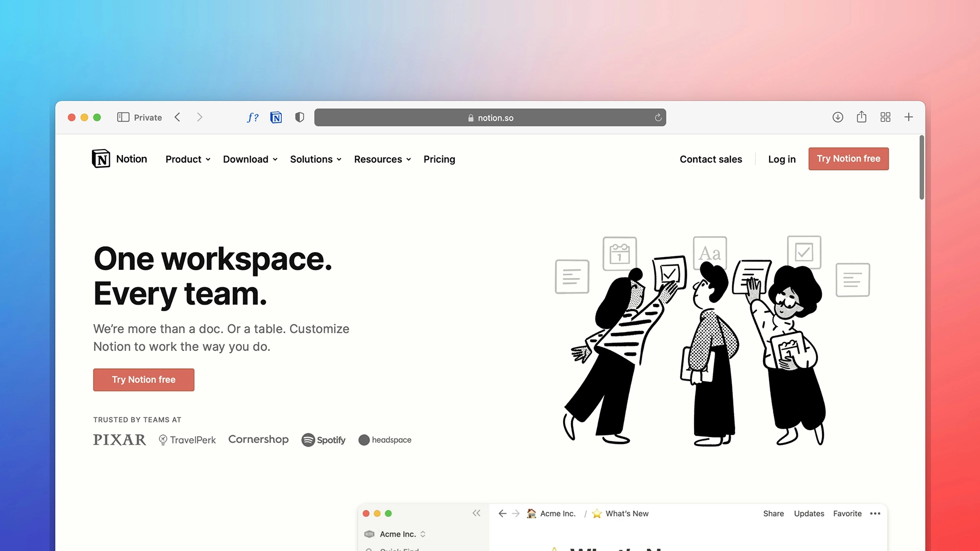The width and height of the screenshot is (980, 551).
Task: Toggle the Safari sidebar icon next to Private
Action: [x=123, y=117]
